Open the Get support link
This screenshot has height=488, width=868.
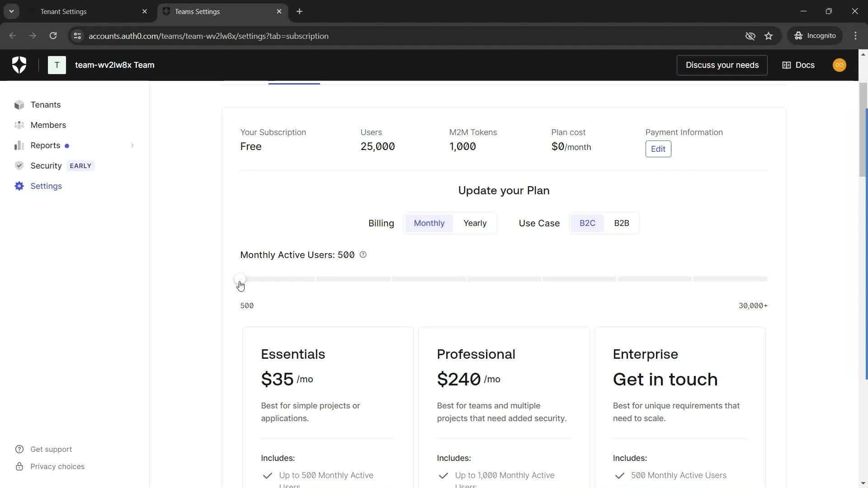tap(51, 449)
